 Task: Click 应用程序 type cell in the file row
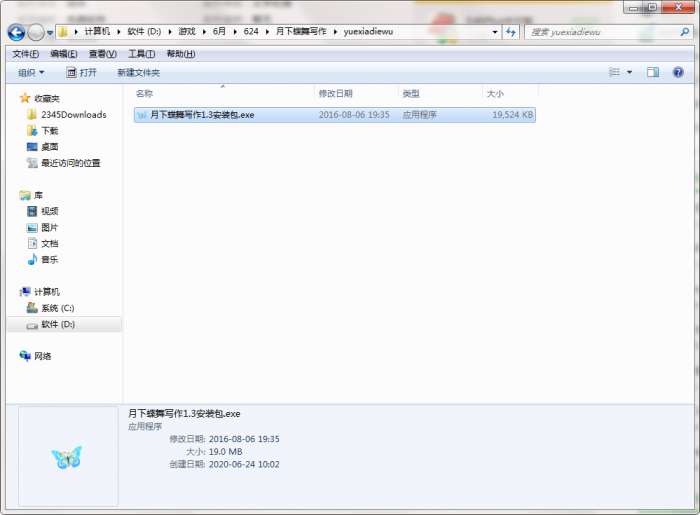click(x=419, y=115)
